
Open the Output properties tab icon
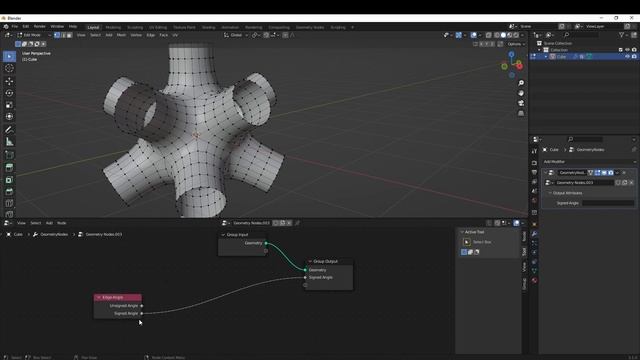click(x=534, y=172)
